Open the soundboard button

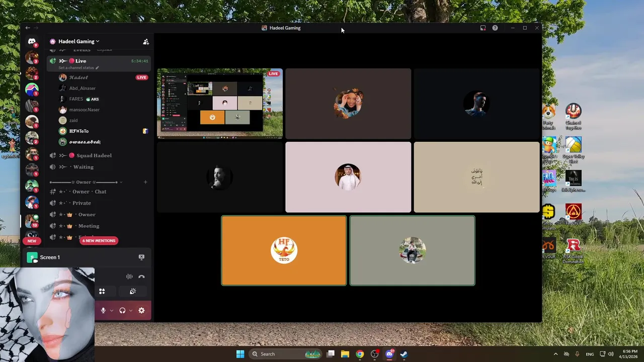133,291
